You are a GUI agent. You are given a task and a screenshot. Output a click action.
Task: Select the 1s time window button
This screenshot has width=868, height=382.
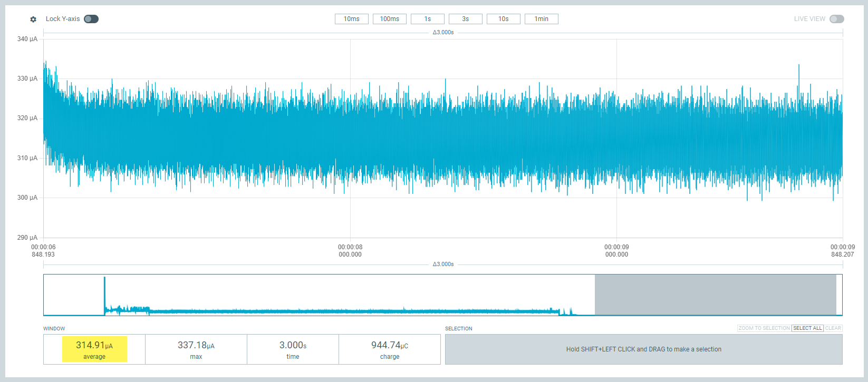[x=427, y=19]
